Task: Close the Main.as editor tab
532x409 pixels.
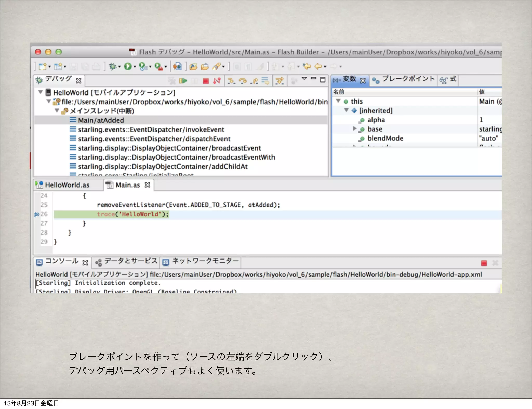Action: [x=148, y=185]
